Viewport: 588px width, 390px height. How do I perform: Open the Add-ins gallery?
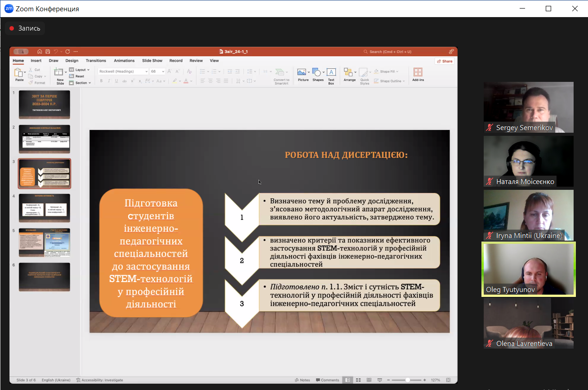tap(418, 75)
